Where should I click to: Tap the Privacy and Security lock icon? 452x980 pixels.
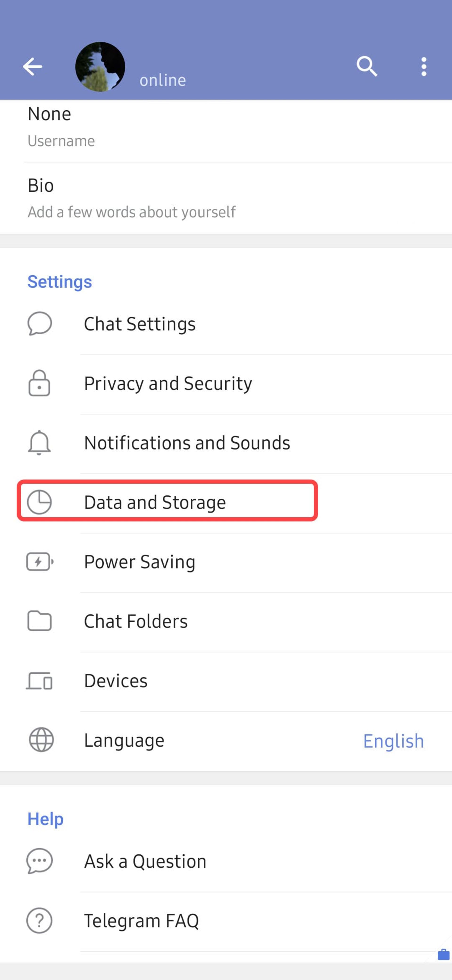(39, 383)
